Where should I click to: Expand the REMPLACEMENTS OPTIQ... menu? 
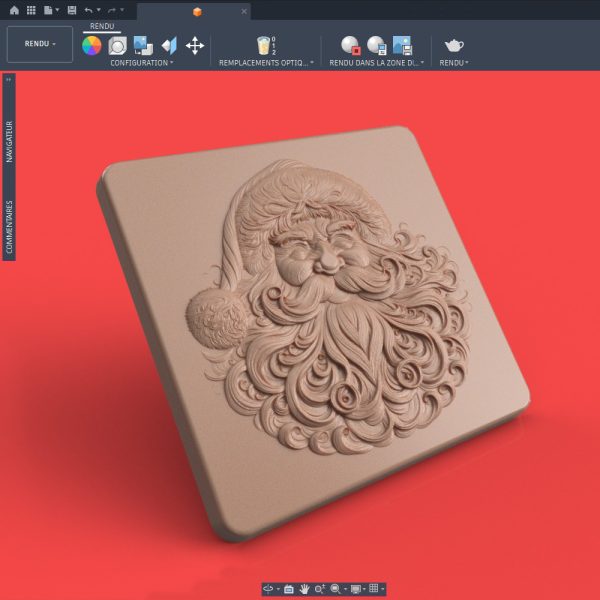(x=266, y=63)
